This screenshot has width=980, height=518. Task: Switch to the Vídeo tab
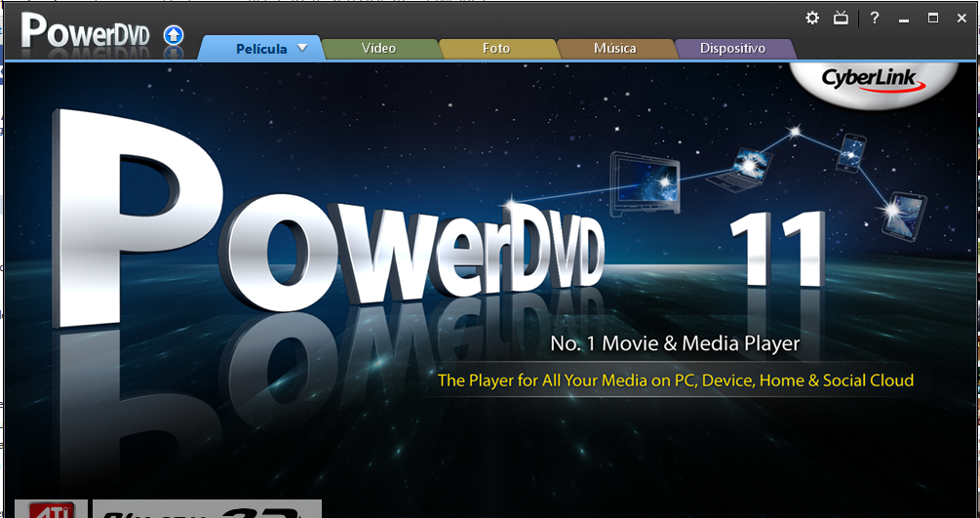(378, 48)
